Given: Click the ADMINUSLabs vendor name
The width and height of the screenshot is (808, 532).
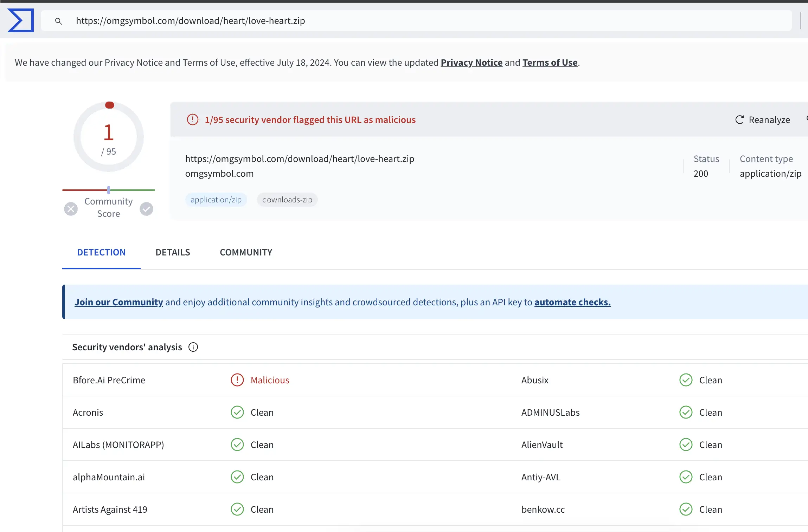Looking at the screenshot, I should [551, 413].
